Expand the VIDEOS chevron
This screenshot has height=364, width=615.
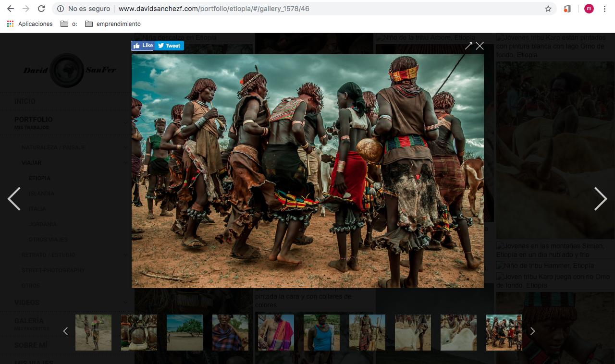pos(126,303)
